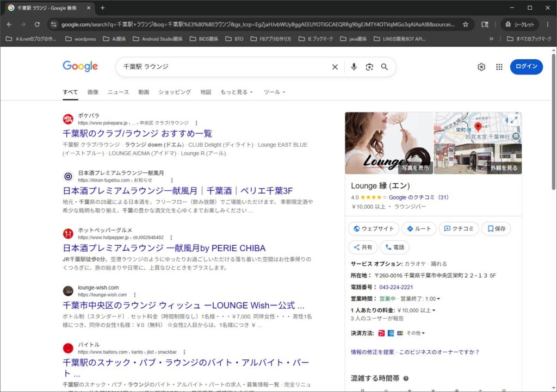Open search settings gear icon

481,67
